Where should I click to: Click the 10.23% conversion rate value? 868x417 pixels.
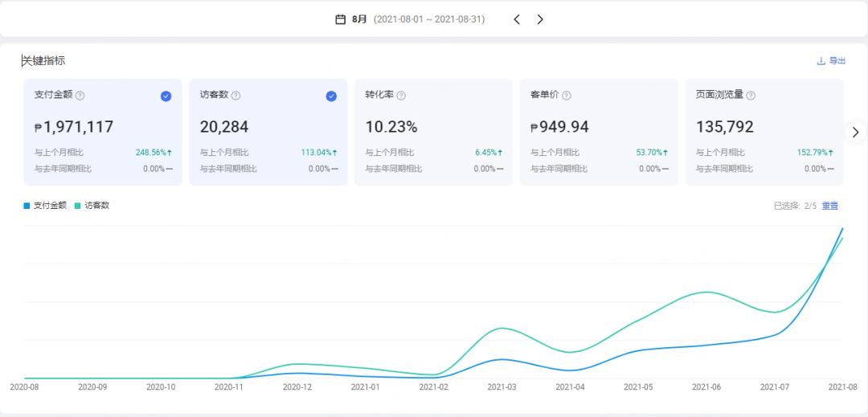point(391,127)
